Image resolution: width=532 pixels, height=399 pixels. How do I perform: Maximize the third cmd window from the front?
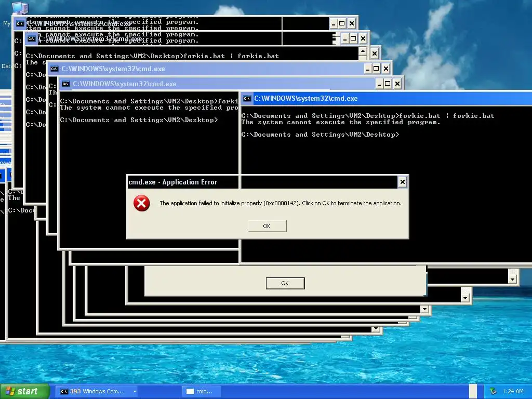point(376,69)
